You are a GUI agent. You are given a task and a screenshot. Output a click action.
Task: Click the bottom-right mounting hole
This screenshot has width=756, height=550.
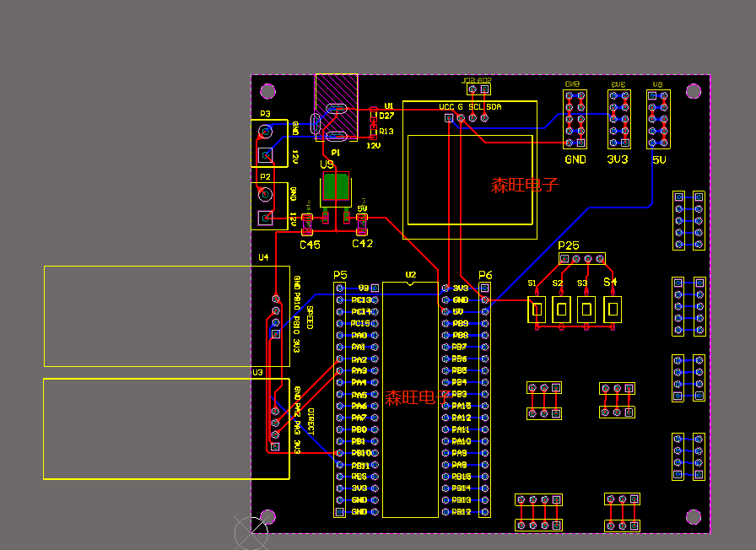point(694,517)
